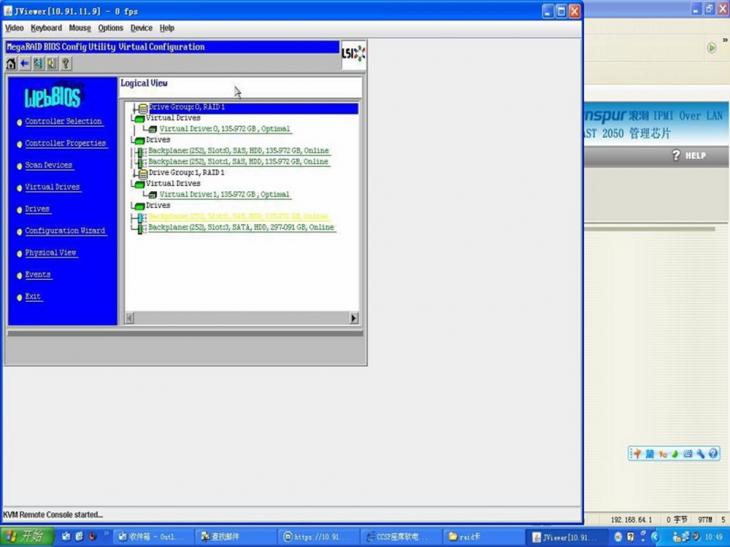Viewport: 730px width, 547px height.
Task: Launch the Configuration Wizard link
Action: click(65, 231)
